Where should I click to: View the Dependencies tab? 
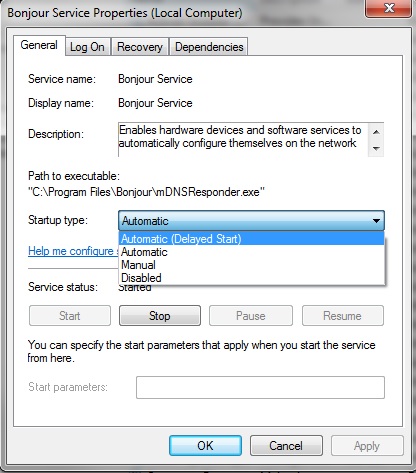coord(209,47)
